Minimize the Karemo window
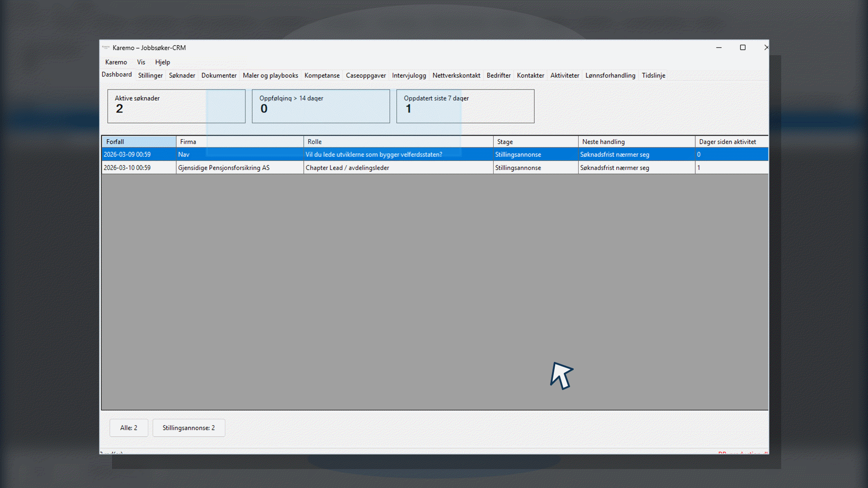 (719, 47)
